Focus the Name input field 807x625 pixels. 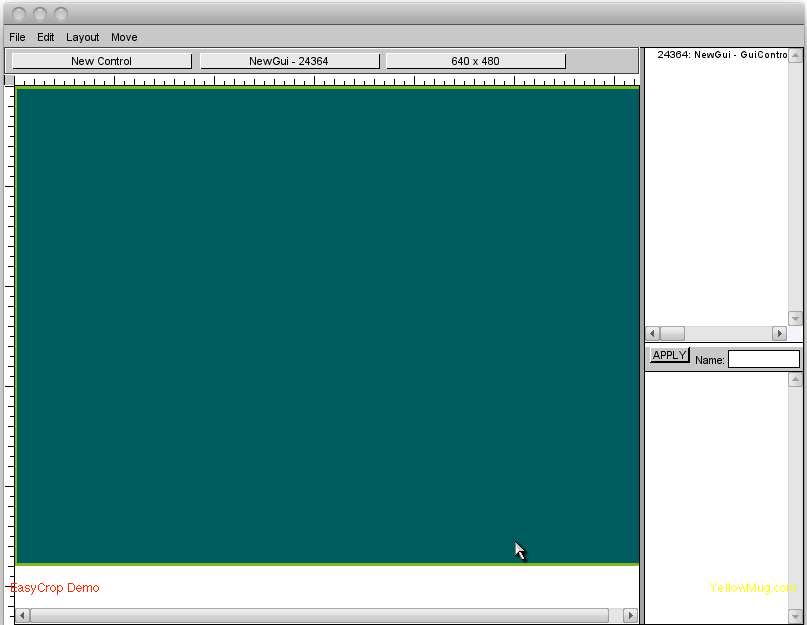tap(763, 359)
